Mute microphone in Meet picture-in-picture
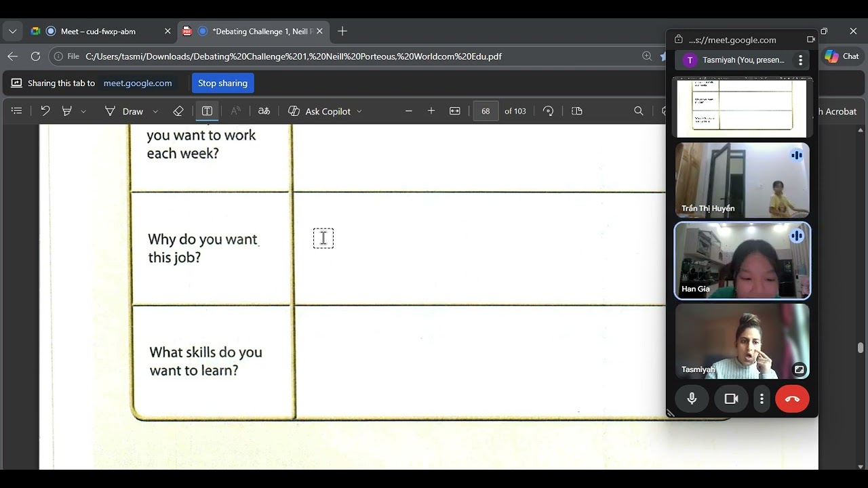The image size is (868, 488). (692, 399)
